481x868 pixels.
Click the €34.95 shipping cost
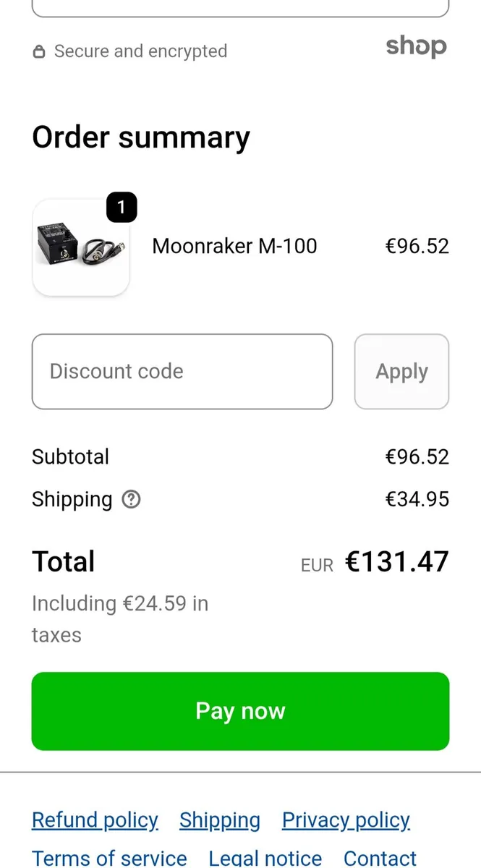coord(417,499)
